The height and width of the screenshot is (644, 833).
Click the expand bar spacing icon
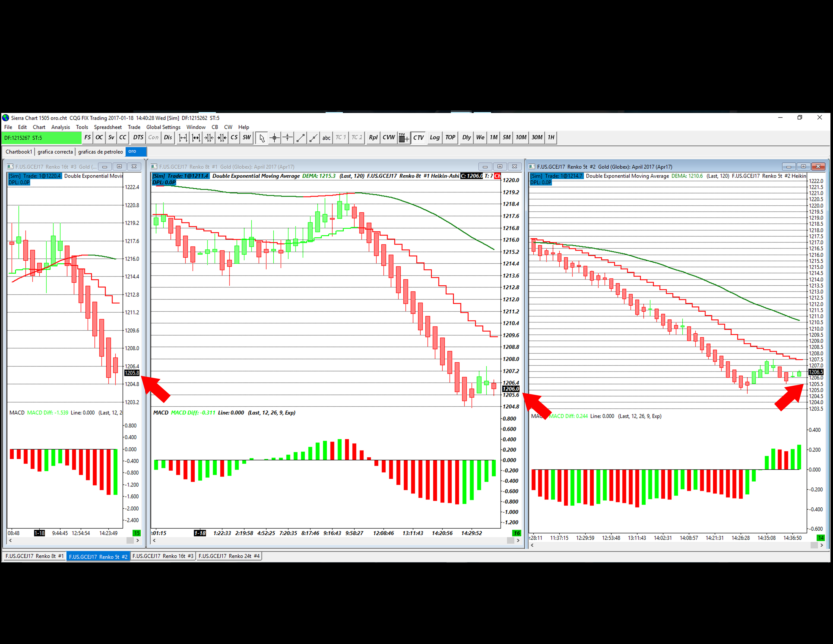click(x=183, y=138)
